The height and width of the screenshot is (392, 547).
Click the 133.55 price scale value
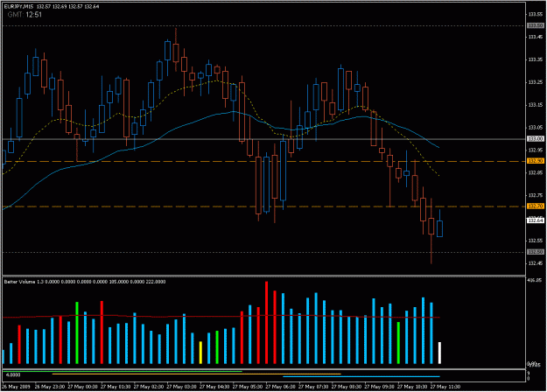coord(536,14)
